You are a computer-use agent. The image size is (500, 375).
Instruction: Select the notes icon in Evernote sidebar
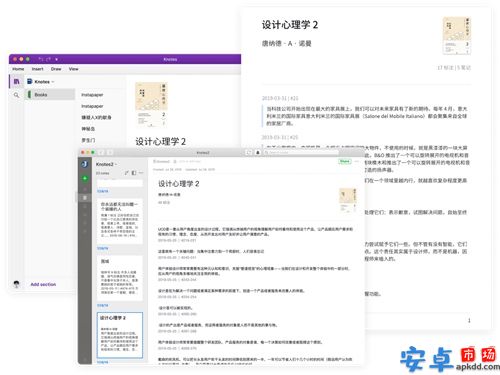[x=85, y=198]
